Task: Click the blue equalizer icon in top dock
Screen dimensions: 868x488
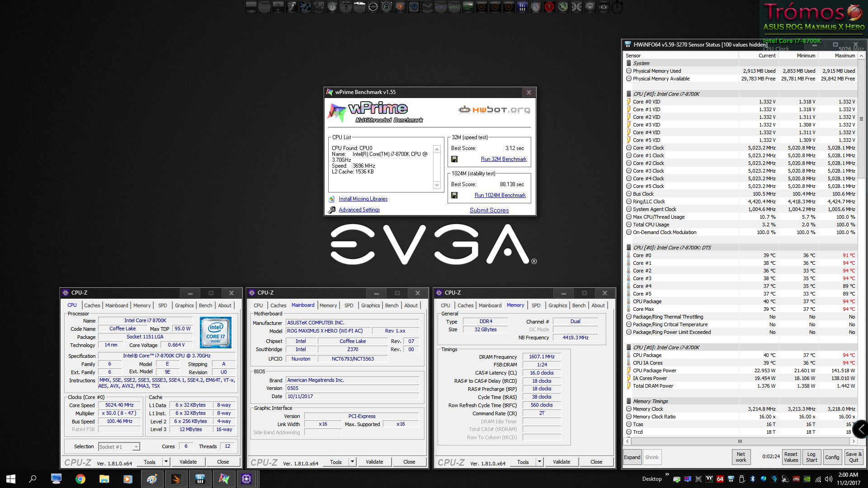Action: pyautogui.click(x=522, y=7)
